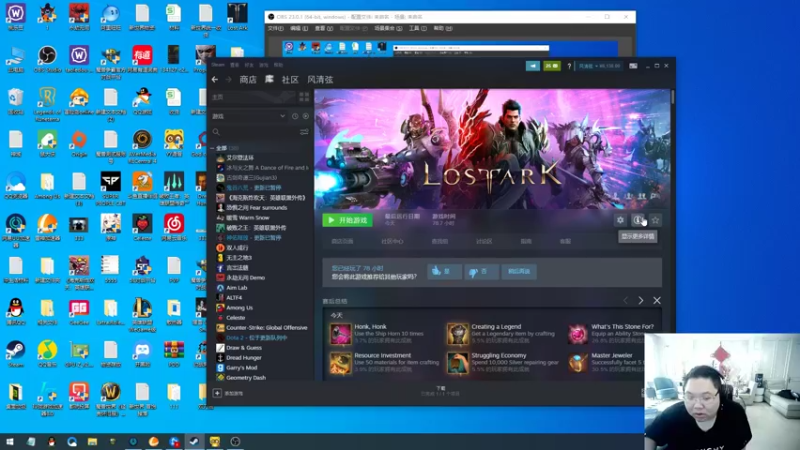800x450 pixels.
Task: Show next post-game summary achievements
Action: coord(641,301)
